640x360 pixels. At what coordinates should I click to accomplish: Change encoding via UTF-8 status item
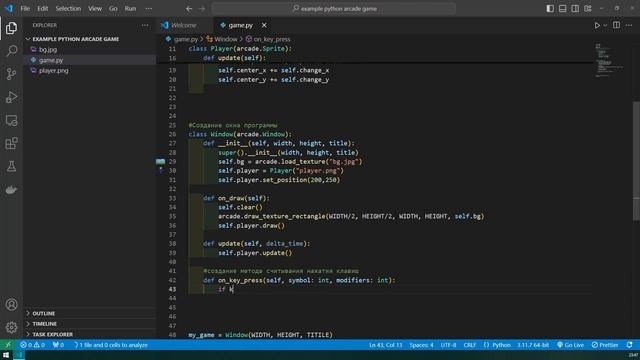[448, 345]
